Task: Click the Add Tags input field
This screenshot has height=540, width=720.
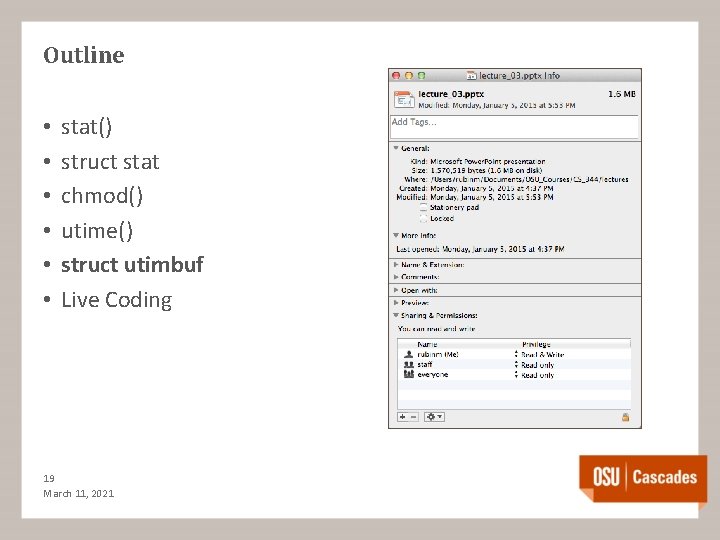Action: click(514, 127)
